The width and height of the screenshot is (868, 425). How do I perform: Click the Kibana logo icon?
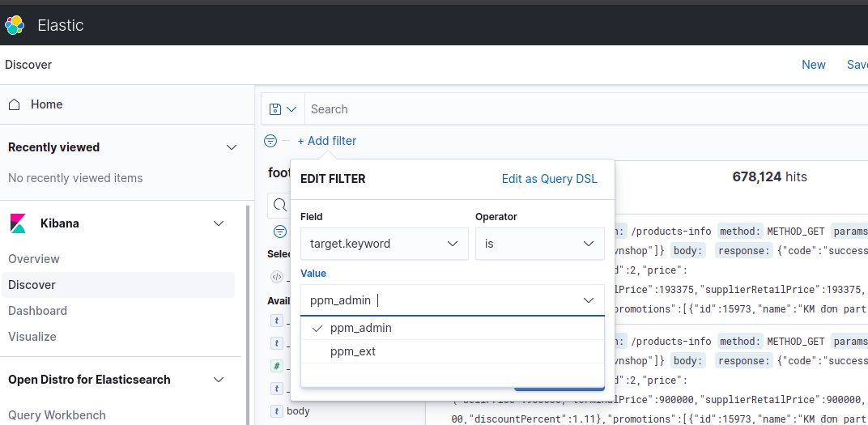(x=19, y=223)
